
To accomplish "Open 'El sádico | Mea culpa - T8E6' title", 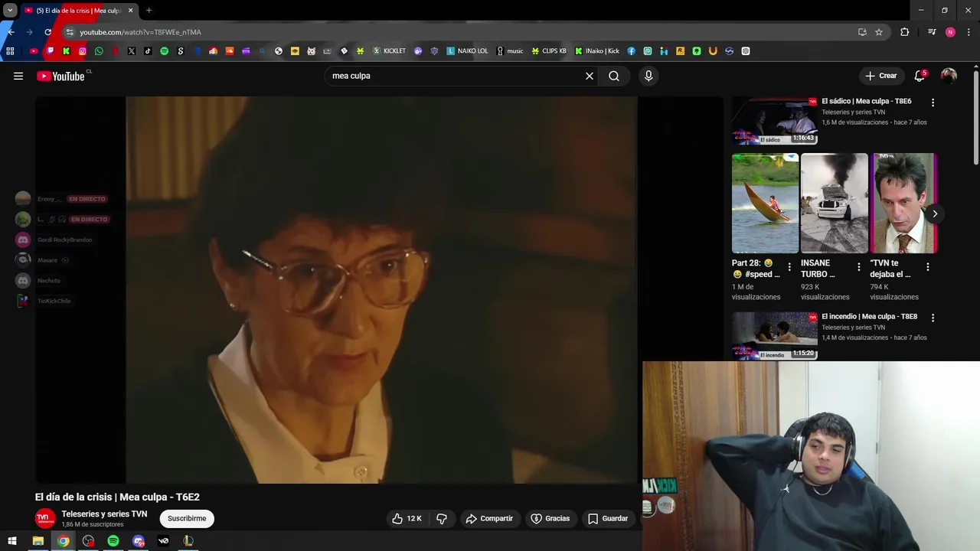I will tap(866, 101).
